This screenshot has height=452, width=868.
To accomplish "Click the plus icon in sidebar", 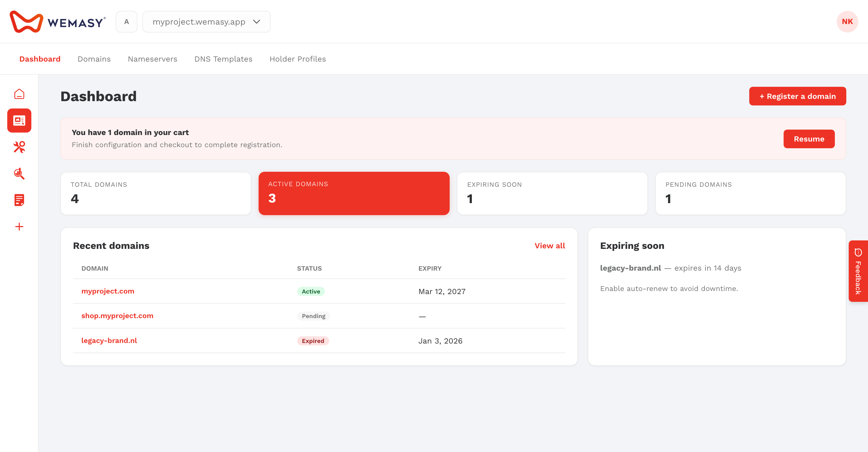I will coord(19,226).
